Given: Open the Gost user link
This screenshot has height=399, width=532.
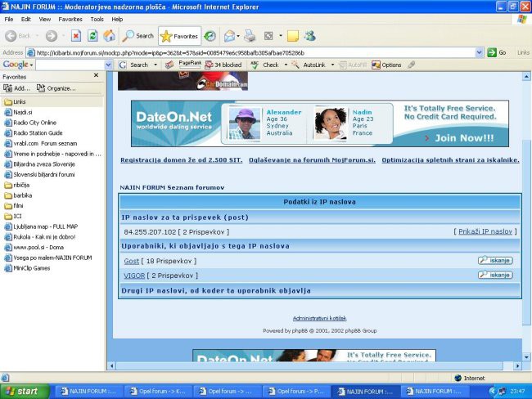Looking at the screenshot, I should 131,261.
